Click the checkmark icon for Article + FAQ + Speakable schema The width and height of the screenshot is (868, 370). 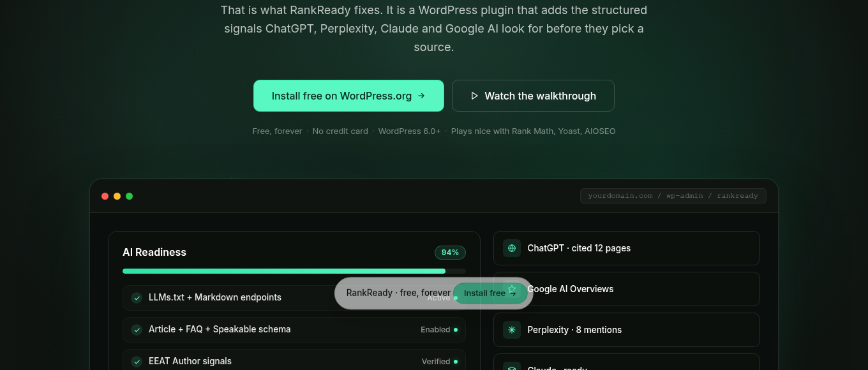(137, 330)
